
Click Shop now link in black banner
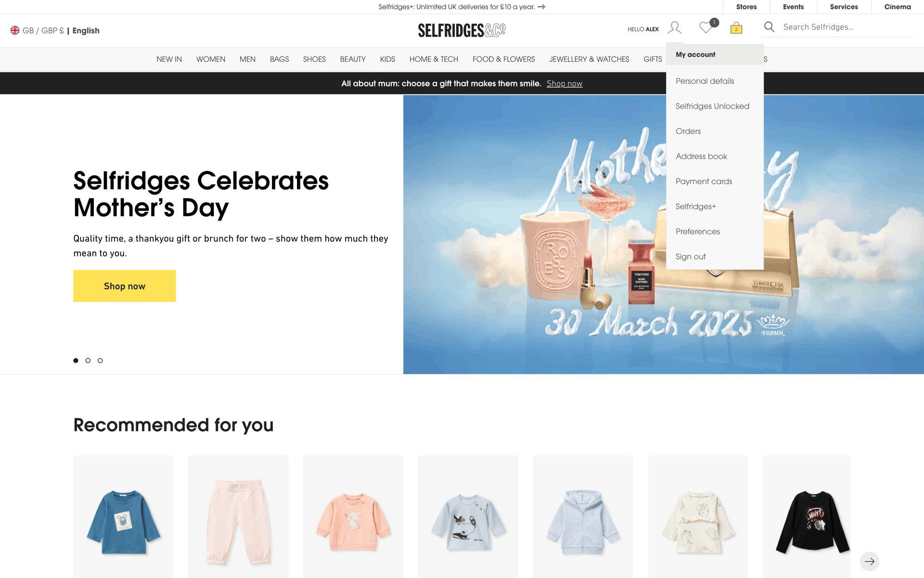[x=564, y=84]
